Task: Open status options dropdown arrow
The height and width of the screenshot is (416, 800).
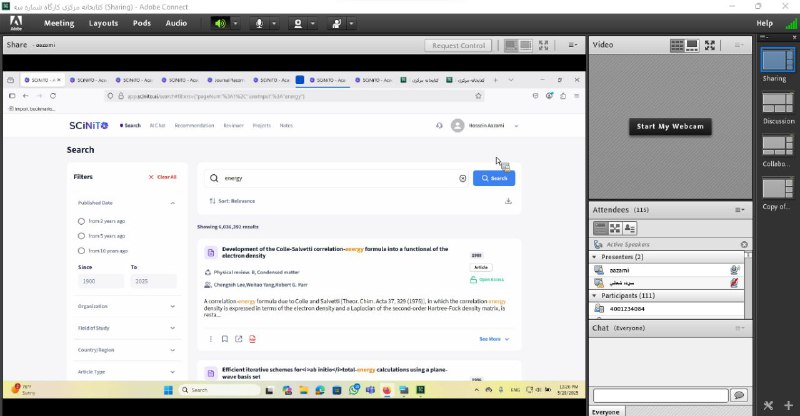Action: pyautogui.click(x=352, y=23)
